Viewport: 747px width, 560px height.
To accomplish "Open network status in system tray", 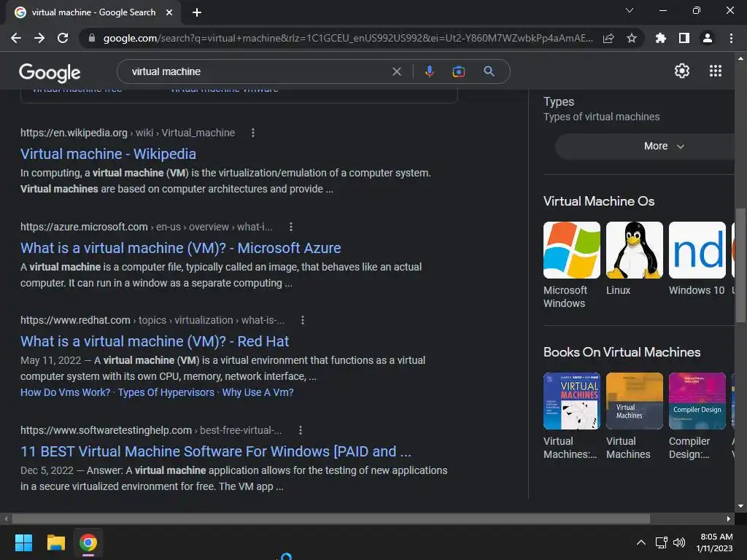I will 661,542.
